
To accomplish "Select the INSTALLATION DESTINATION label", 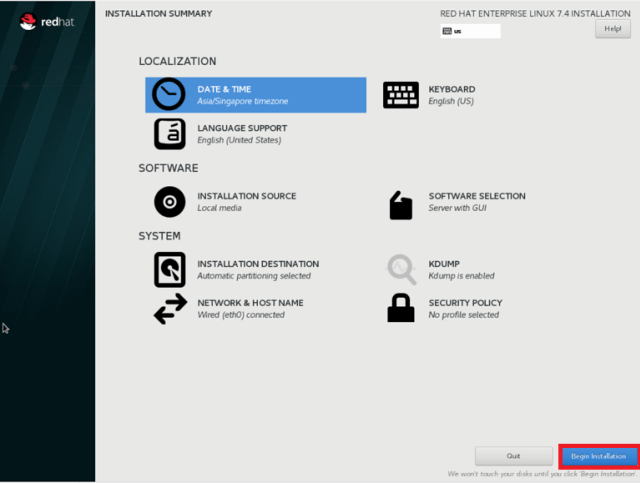I will click(x=258, y=264).
